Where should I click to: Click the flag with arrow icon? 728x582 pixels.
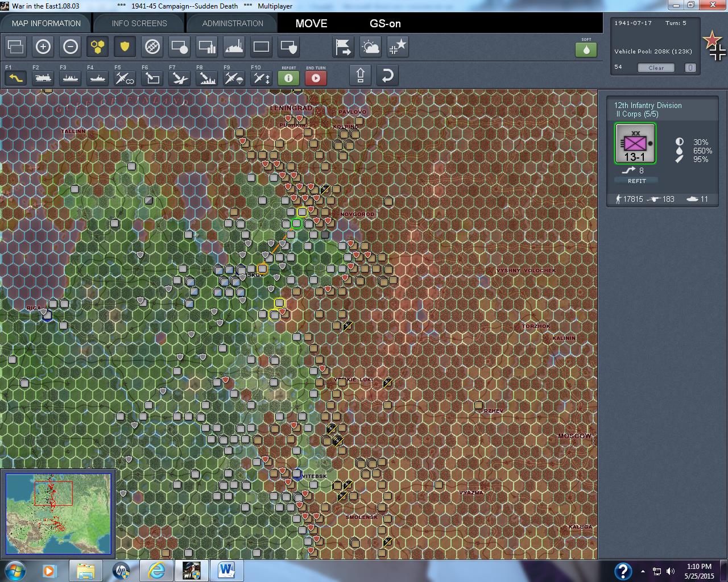coord(344,47)
